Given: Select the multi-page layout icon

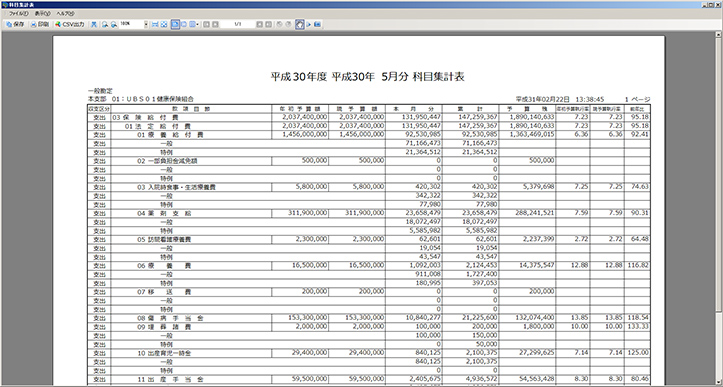Looking at the screenshot, I should [192, 24].
